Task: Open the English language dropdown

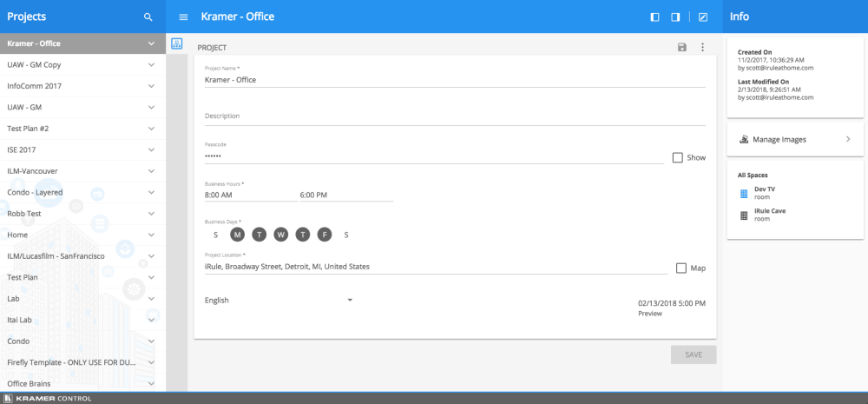Action: 279,301
